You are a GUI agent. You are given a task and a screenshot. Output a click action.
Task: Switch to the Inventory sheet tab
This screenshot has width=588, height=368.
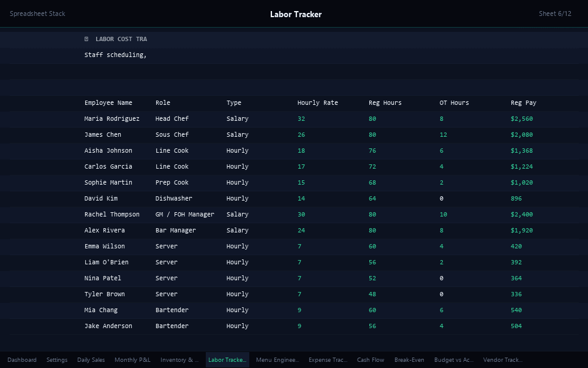tap(179, 360)
